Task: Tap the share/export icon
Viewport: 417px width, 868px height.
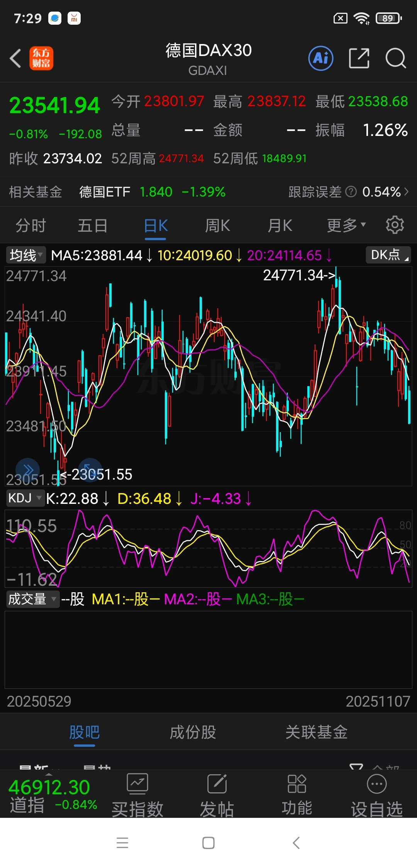Action: coord(359,58)
